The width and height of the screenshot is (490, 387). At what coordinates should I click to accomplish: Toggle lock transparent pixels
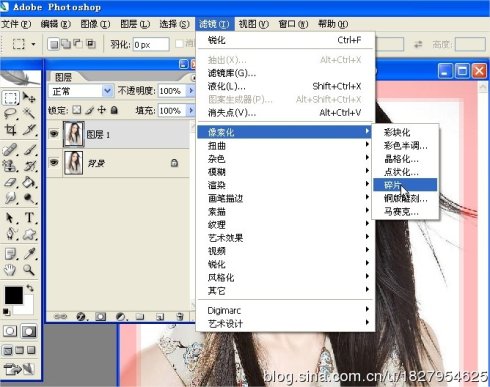coord(77,110)
